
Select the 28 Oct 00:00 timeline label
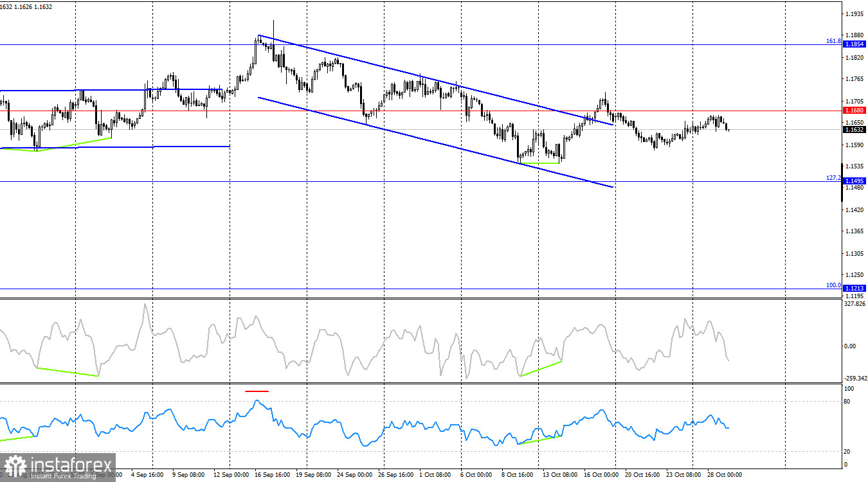[x=723, y=475]
